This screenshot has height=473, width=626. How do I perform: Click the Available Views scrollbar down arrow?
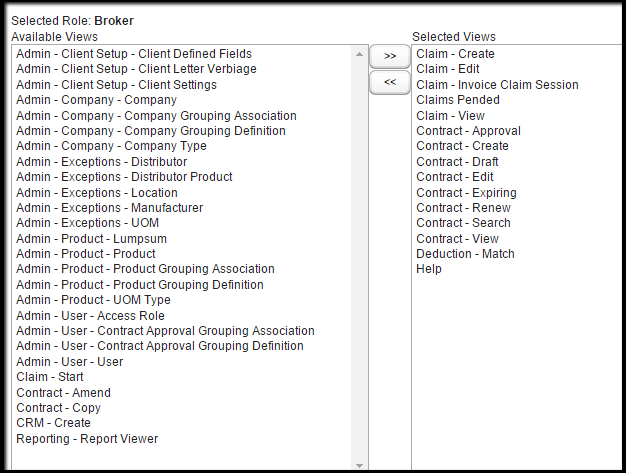359,463
